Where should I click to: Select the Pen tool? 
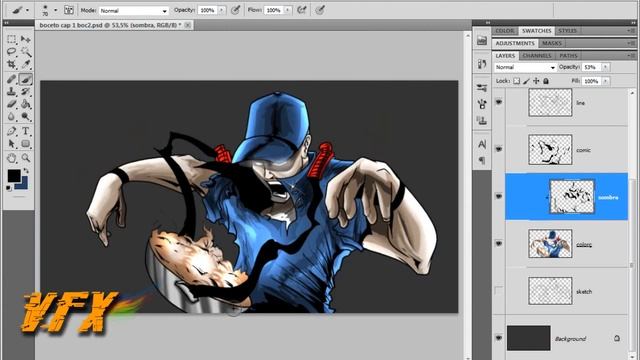coord(11,131)
